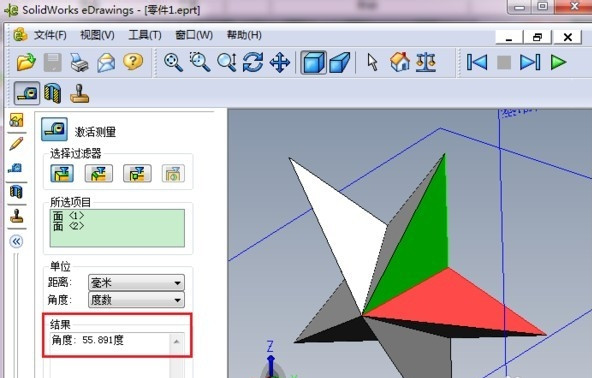Screen dimensions: 592x378
Task: Toggle shaded cube display mode
Action: click(313, 62)
